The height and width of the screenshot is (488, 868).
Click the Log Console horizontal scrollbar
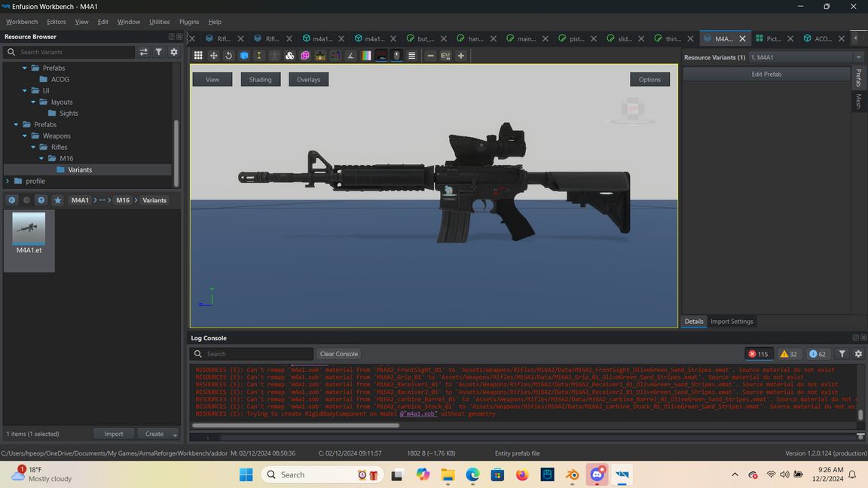295,425
